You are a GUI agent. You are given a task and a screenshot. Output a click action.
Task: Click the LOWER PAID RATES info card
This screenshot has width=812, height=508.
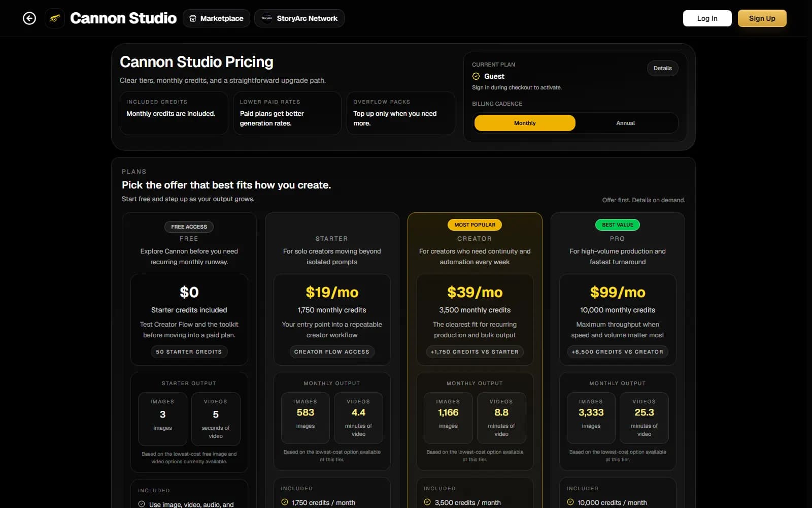point(287,113)
